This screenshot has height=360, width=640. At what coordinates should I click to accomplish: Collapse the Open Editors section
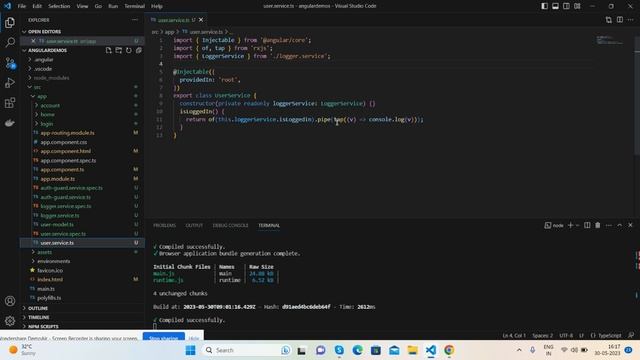[x=82, y=31]
